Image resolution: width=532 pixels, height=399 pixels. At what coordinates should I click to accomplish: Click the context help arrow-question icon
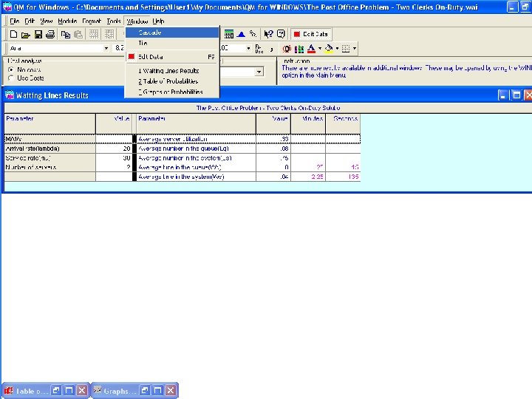pos(268,34)
